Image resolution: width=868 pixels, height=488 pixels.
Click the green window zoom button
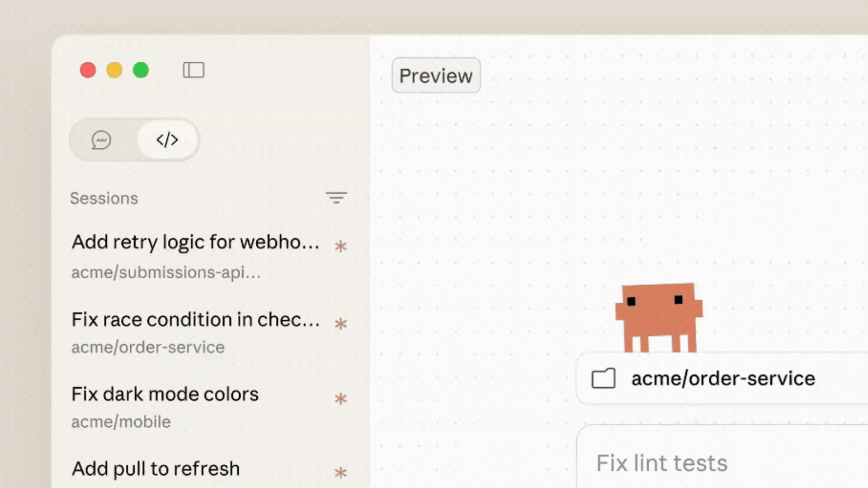[x=141, y=70]
